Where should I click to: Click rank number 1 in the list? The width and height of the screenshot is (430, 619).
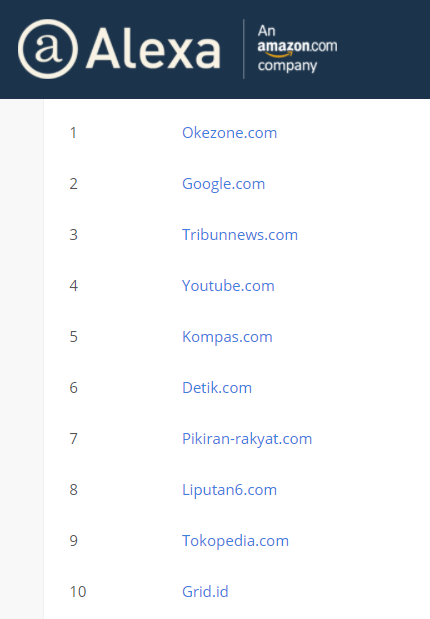tap(73, 133)
